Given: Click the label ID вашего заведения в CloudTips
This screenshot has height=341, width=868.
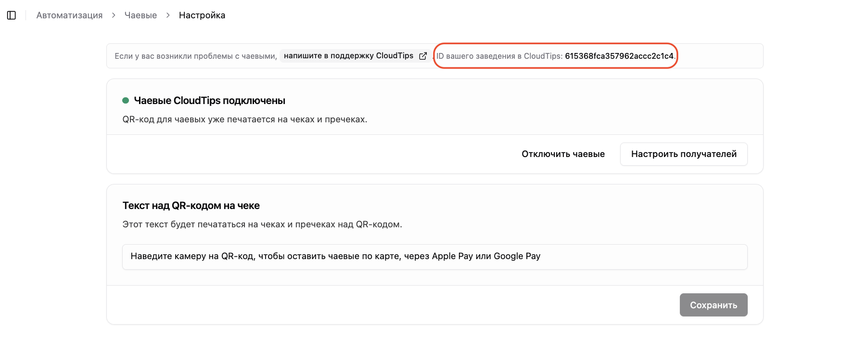Looking at the screenshot, I should [499, 56].
